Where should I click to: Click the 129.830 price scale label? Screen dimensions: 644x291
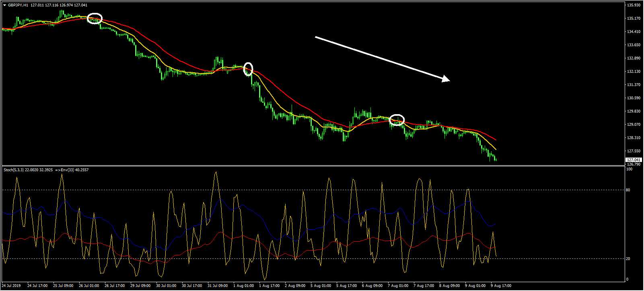(x=633, y=111)
